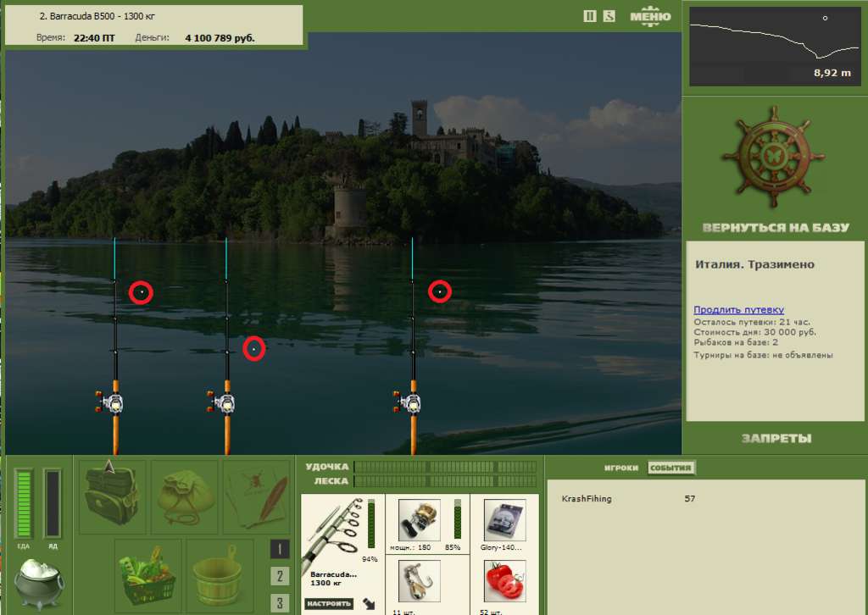Viewport: 868px width, 615px height.
Task: Click the reel on the middle rod
Action: [223, 402]
